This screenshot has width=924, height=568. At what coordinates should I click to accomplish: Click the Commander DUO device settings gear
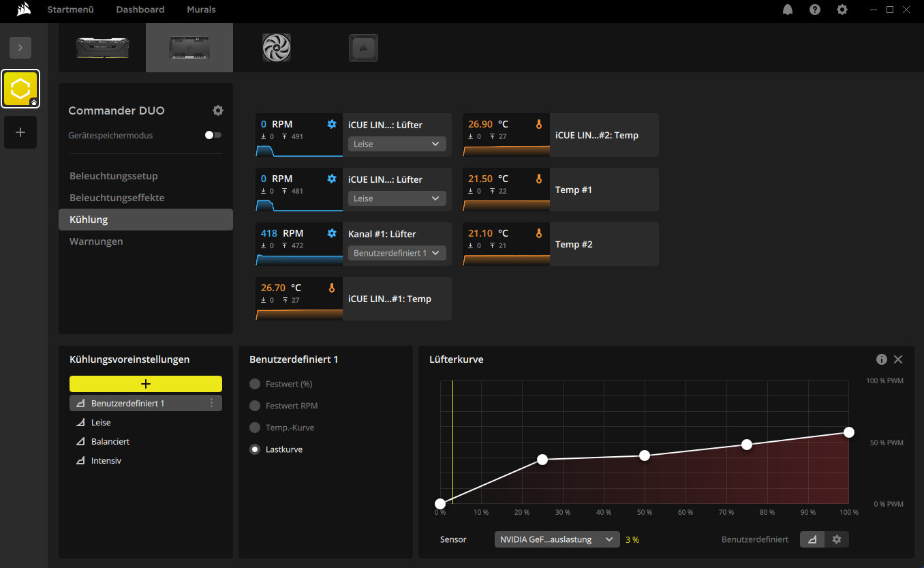(218, 110)
